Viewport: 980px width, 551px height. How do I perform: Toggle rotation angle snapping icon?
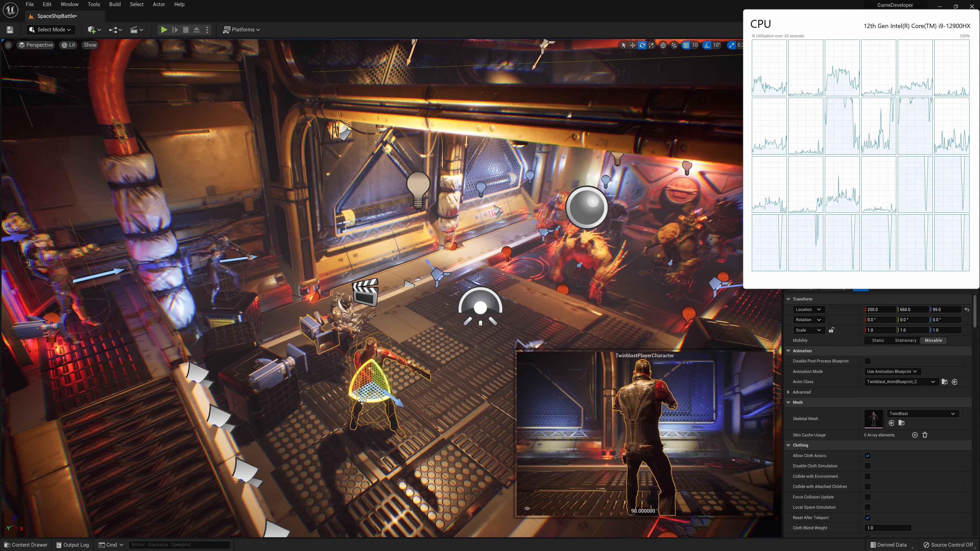[706, 45]
